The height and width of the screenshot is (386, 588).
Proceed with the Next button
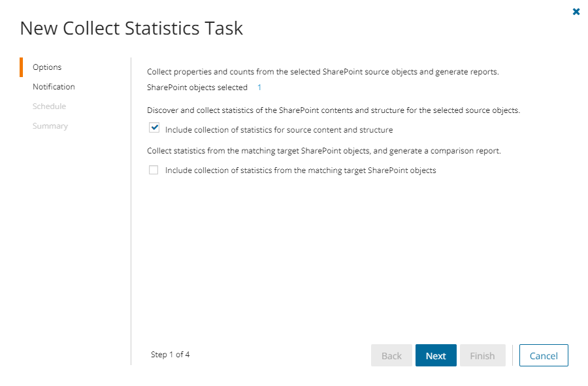tap(436, 356)
